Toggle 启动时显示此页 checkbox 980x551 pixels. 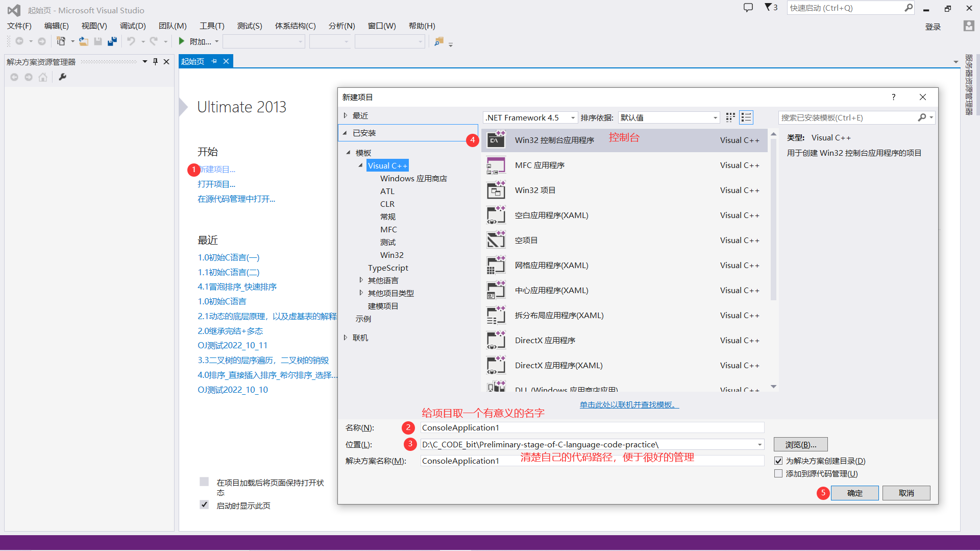[x=204, y=505]
